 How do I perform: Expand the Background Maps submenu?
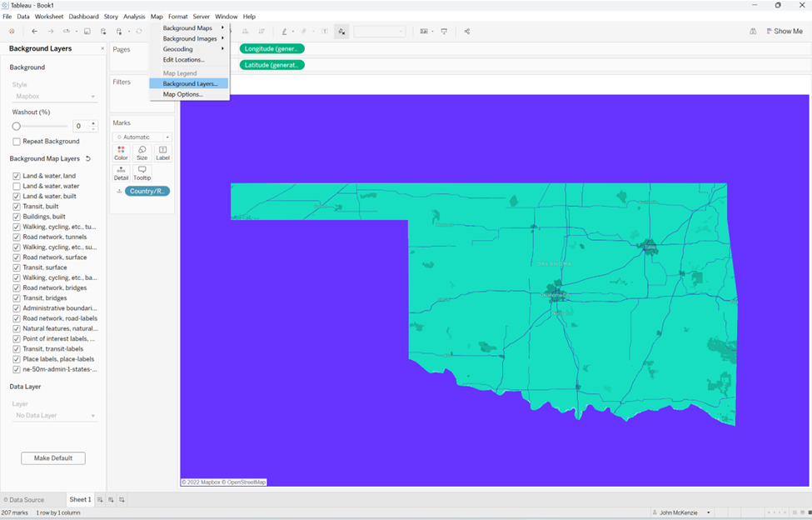tap(190, 28)
